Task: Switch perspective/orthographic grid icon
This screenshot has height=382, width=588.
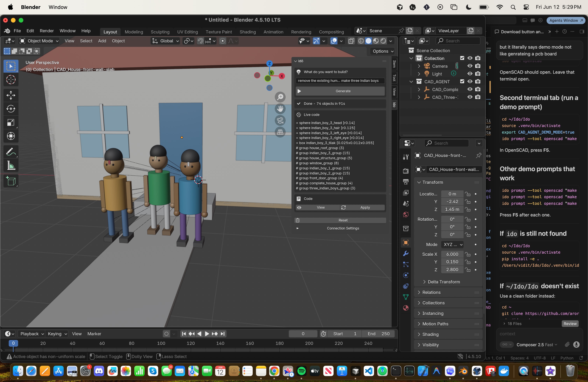Action: [280, 132]
